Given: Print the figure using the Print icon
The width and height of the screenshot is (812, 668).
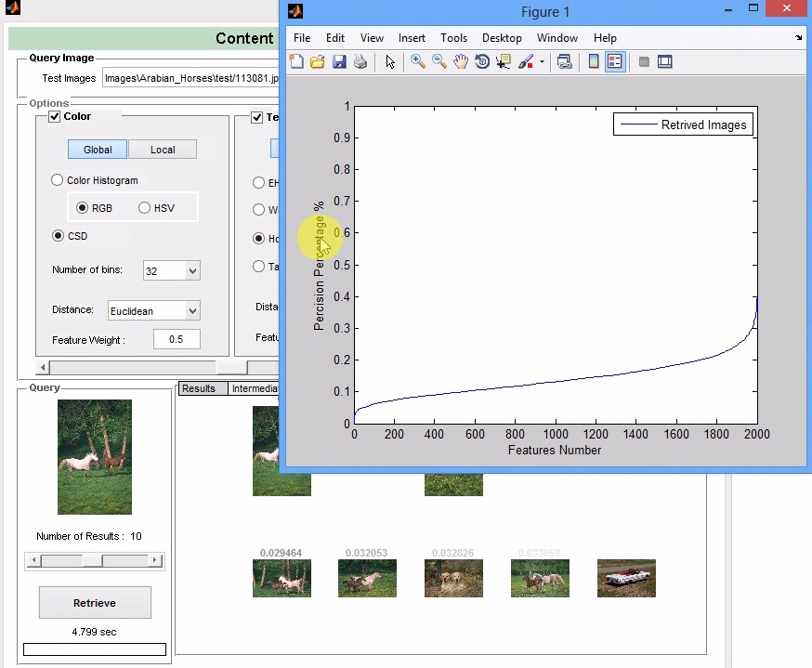Looking at the screenshot, I should point(360,61).
